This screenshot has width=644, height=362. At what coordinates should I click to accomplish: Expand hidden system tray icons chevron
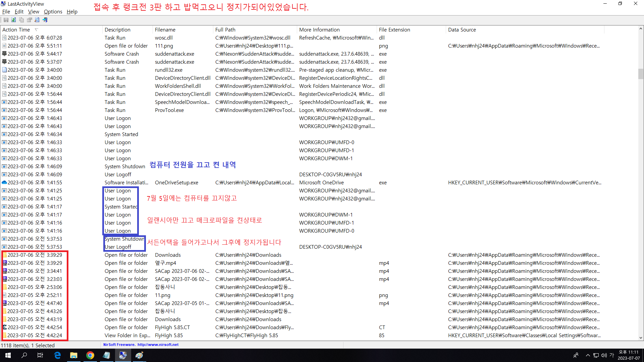pos(588,355)
